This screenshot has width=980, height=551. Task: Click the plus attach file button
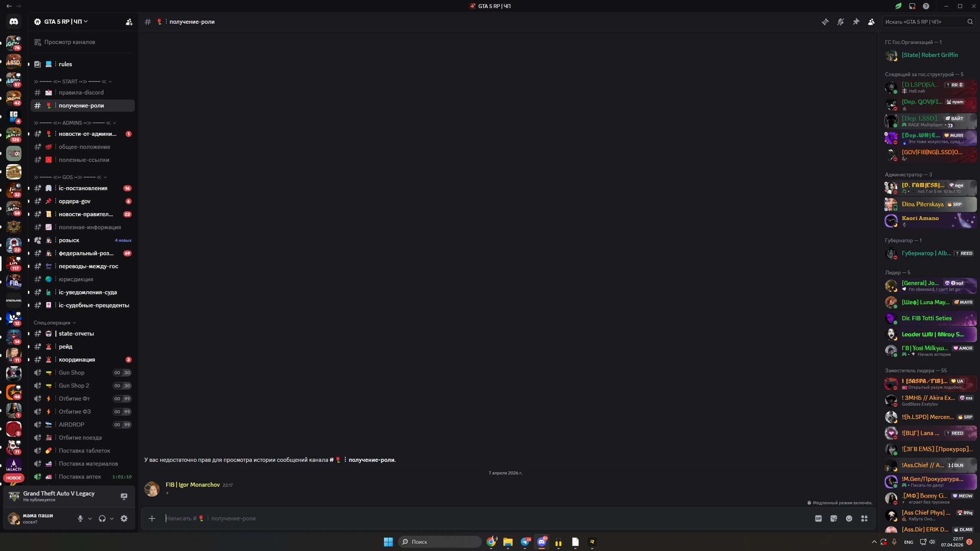coord(152,518)
